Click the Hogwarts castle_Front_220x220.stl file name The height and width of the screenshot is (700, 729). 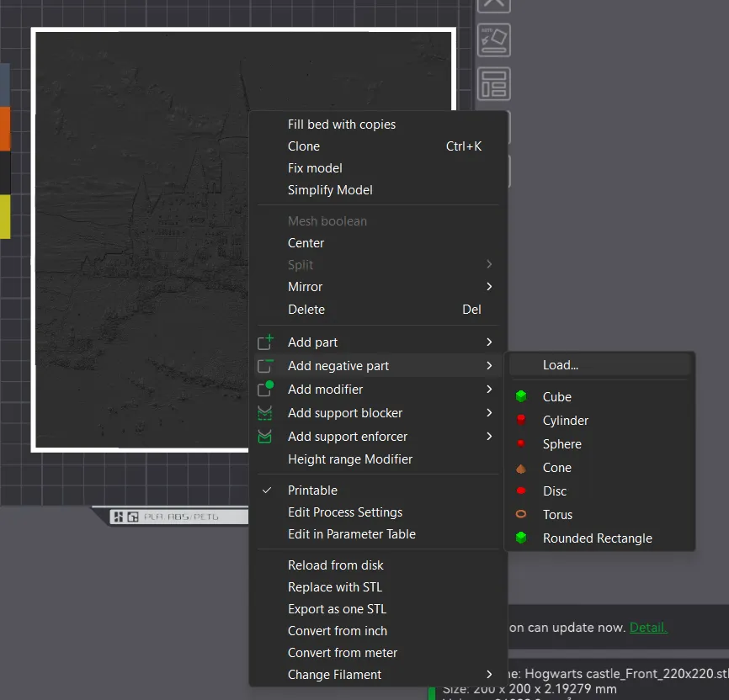[x=626, y=674]
